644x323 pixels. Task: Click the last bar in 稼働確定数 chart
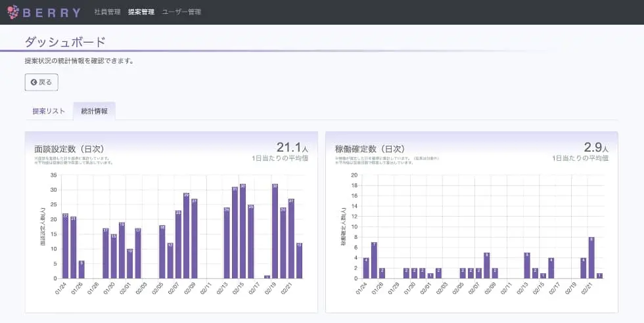[599, 276]
